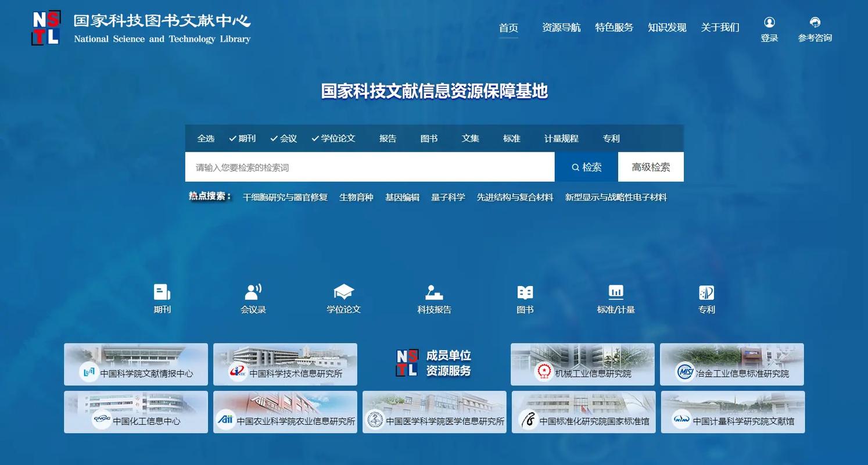Uncheck the 学位论文 search type
Screen dimensions: 868x465
[333, 138]
